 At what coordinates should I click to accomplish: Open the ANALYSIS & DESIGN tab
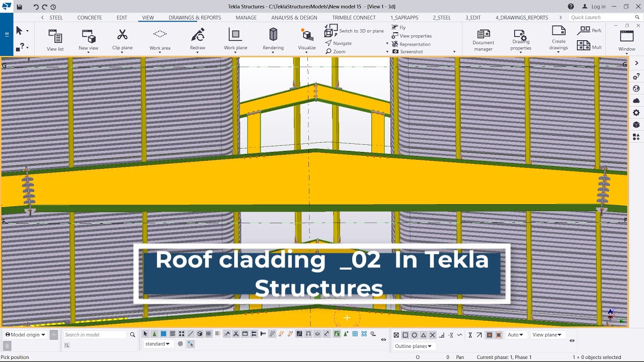(294, 18)
